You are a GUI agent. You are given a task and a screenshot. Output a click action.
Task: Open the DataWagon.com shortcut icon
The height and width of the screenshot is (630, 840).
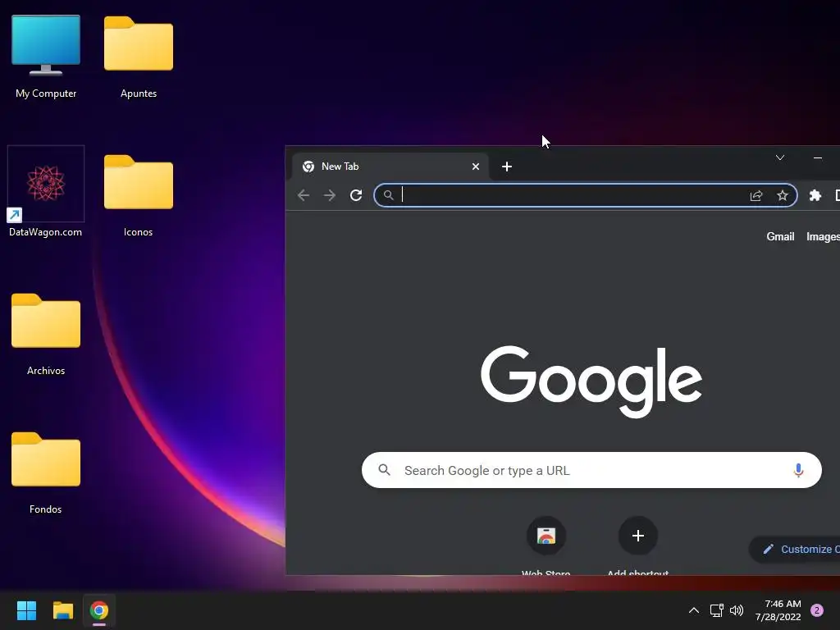tap(46, 192)
